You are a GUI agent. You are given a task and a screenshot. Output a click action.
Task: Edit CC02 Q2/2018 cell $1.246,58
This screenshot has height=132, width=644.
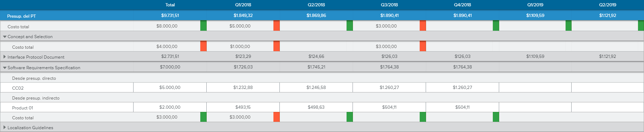tap(316, 88)
